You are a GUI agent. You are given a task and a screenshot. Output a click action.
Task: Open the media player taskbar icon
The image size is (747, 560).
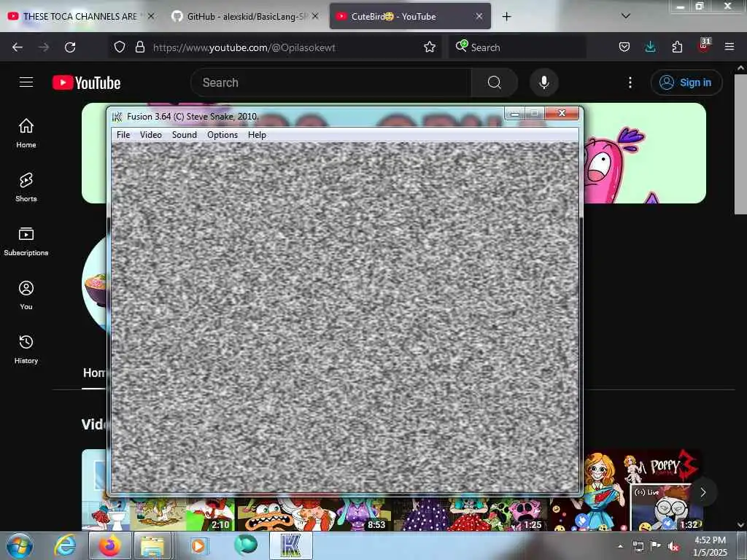(x=199, y=546)
